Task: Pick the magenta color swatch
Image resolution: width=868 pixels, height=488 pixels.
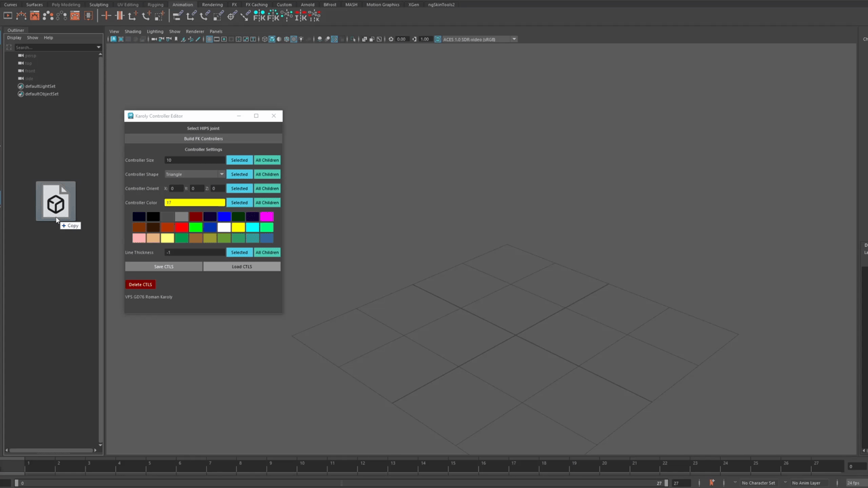Action: (267, 216)
